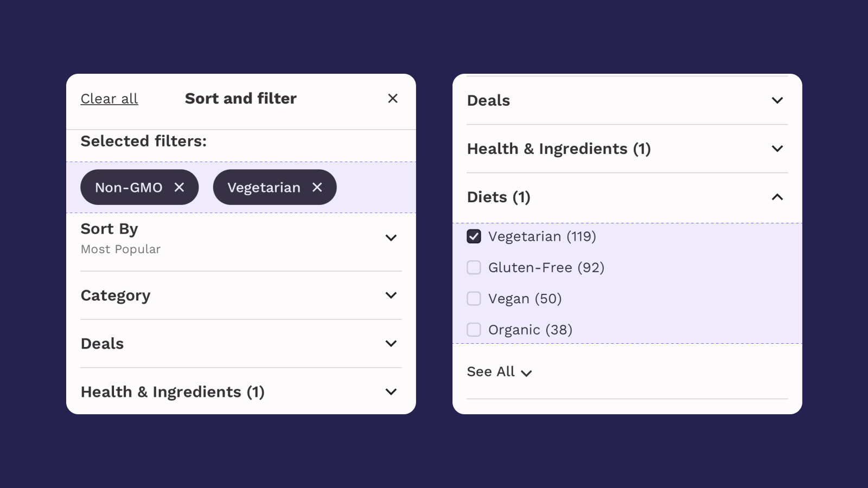Image resolution: width=868 pixels, height=488 pixels.
Task: Remove the Non-GMO filter chip
Action: 179,187
